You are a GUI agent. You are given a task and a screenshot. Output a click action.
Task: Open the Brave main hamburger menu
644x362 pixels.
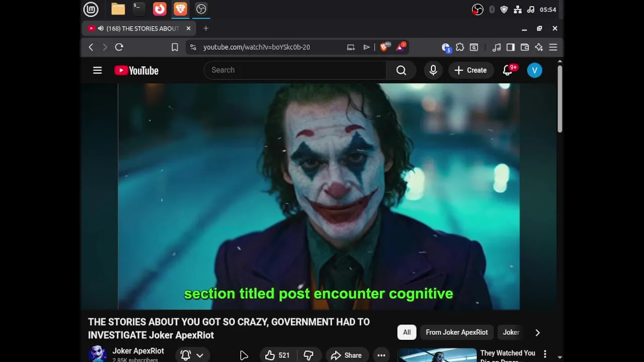[553, 47]
